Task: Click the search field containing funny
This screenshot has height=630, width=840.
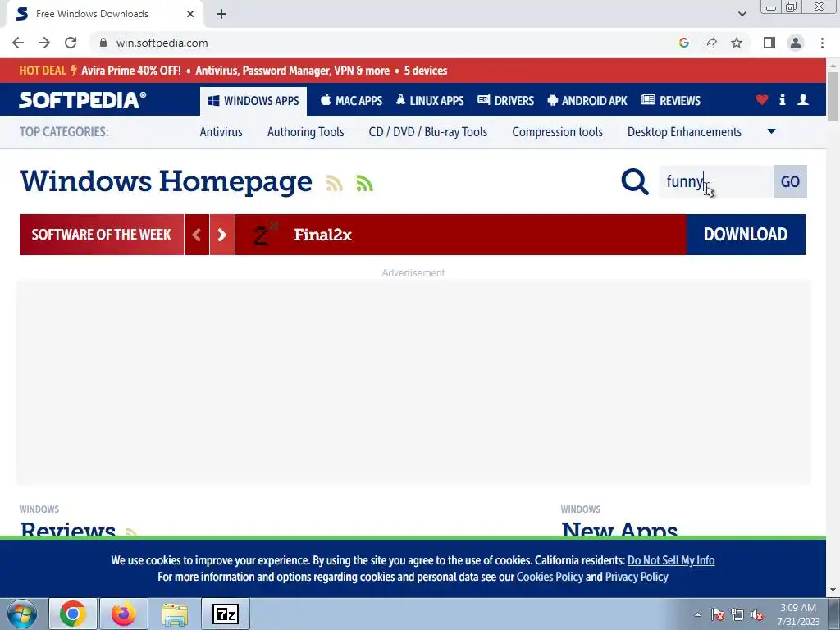Action: [716, 181]
